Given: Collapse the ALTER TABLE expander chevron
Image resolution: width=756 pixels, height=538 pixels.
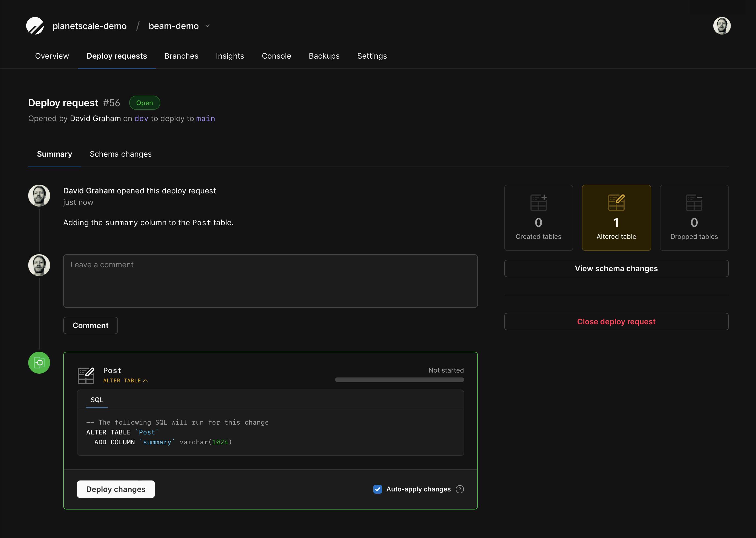Looking at the screenshot, I should (145, 381).
